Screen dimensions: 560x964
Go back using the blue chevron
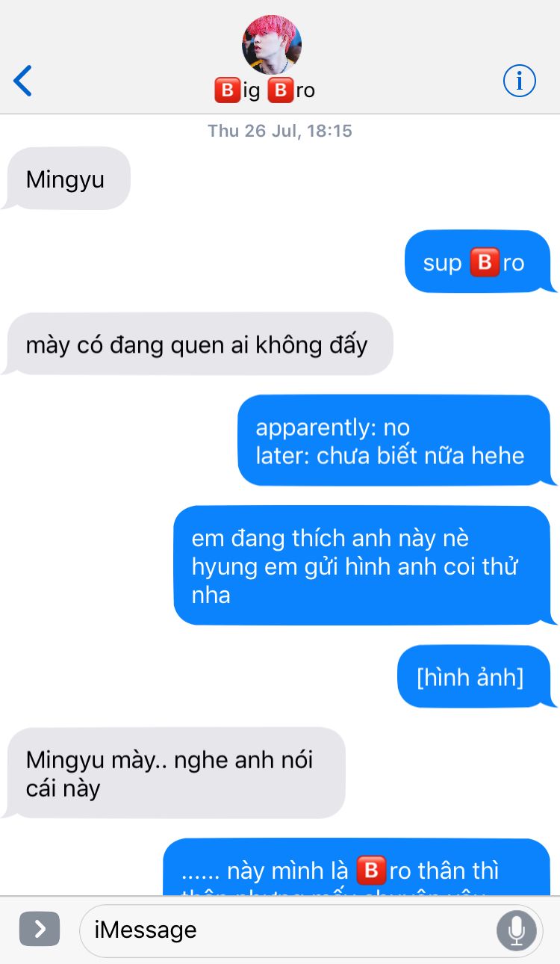pyautogui.click(x=22, y=81)
